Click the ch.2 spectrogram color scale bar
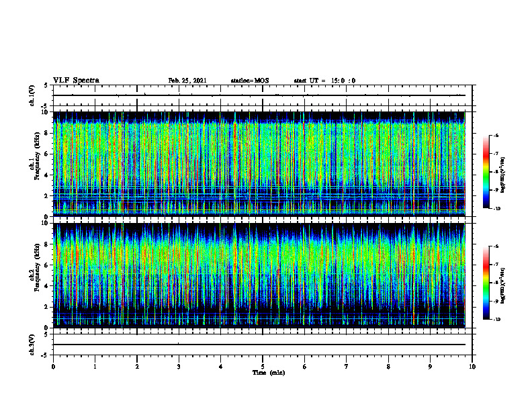This screenshot has height=411, width=532. click(486, 283)
